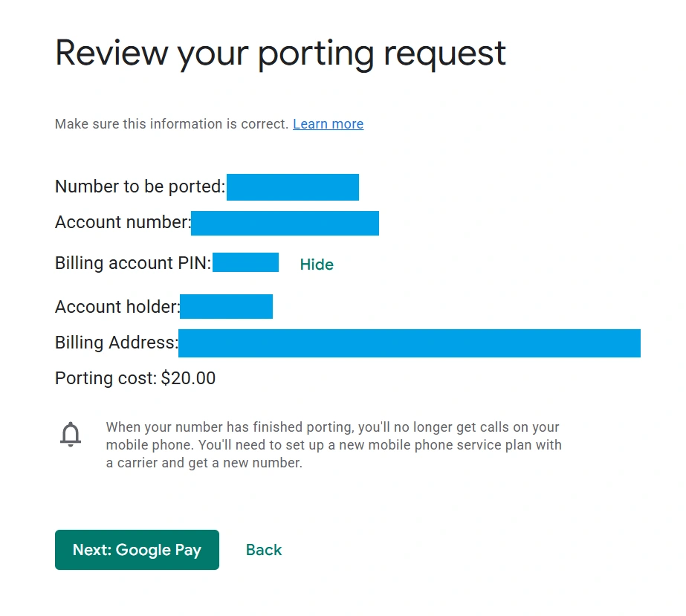
Task: Go Back to the previous step
Action: 264,550
